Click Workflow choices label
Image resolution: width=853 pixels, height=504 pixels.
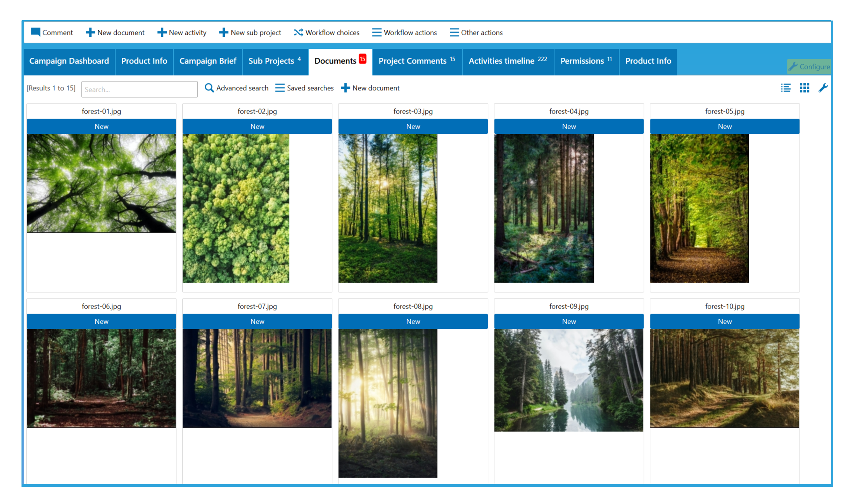point(332,33)
